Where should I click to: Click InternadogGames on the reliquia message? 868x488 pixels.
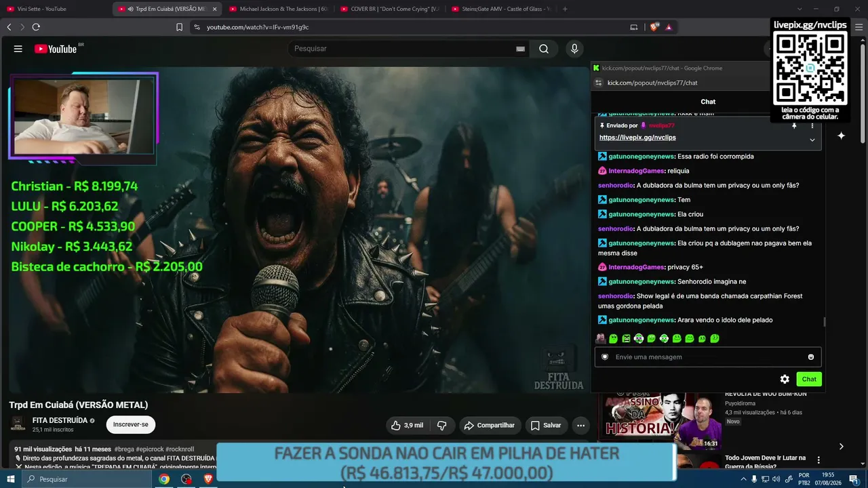636,171
